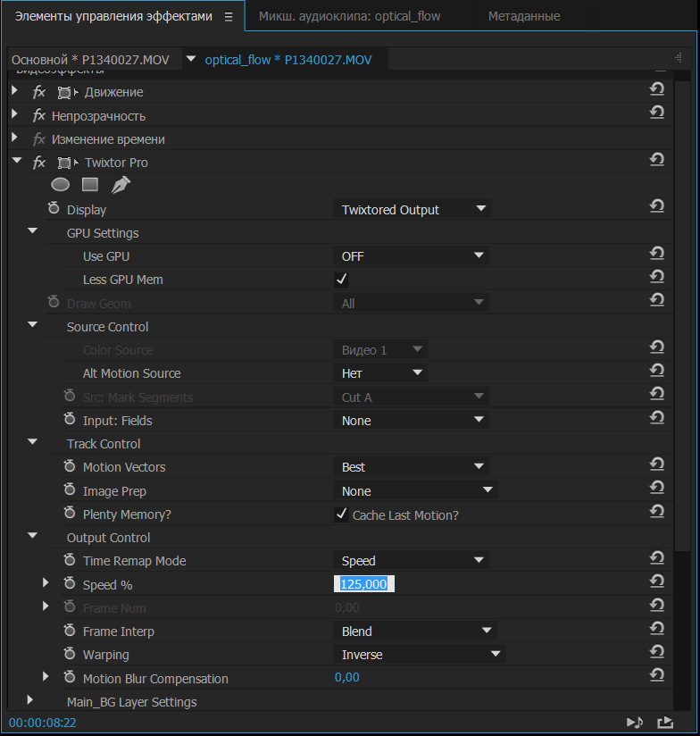Open the Alt Motion Source dropdown

[380, 373]
